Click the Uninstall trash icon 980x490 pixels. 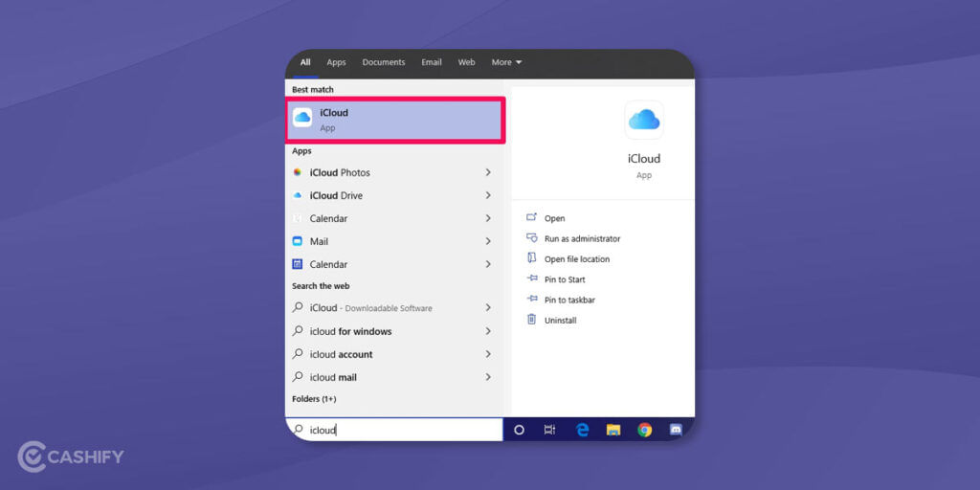point(532,320)
